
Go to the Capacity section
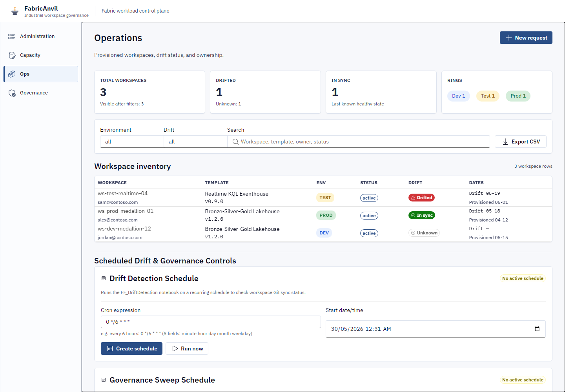pyautogui.click(x=41, y=55)
